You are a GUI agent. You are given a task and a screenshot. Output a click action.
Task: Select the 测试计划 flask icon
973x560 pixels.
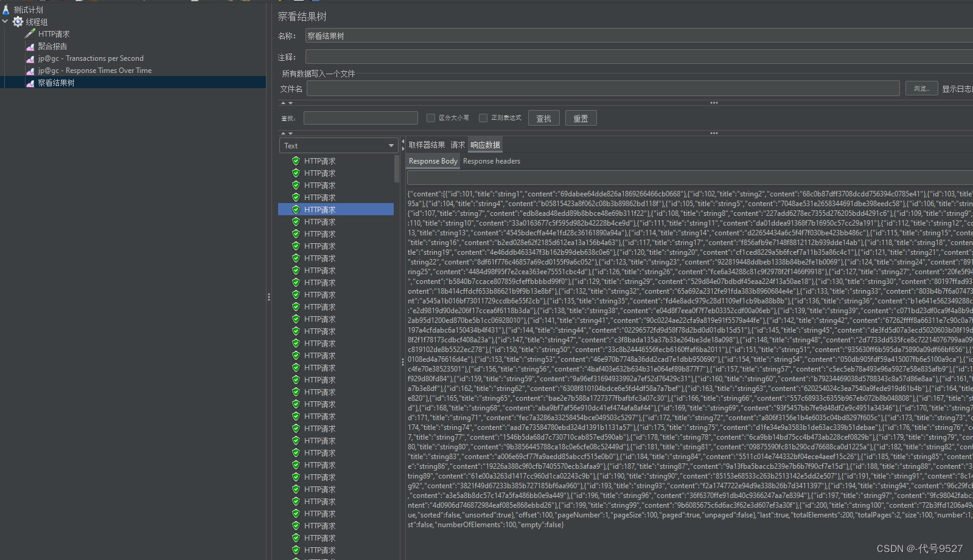6,10
